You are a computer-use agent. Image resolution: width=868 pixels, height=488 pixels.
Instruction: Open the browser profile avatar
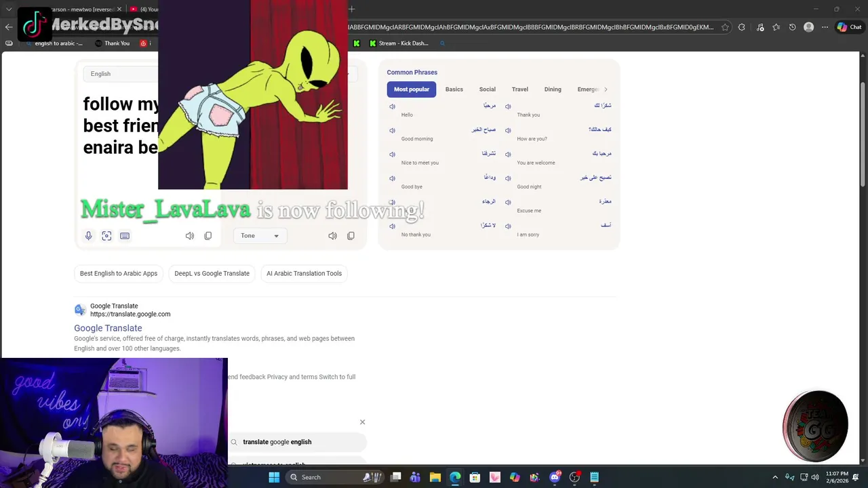point(808,27)
